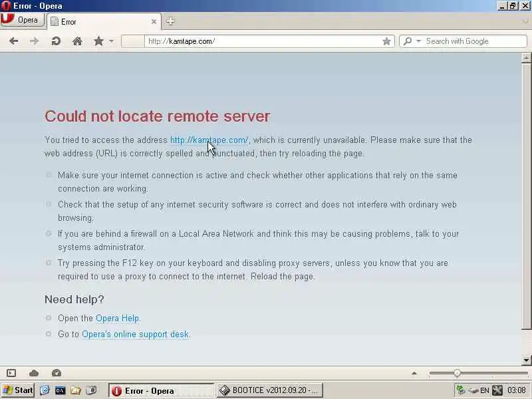Open the http://kamtape.com/ link in the error text

pos(209,140)
